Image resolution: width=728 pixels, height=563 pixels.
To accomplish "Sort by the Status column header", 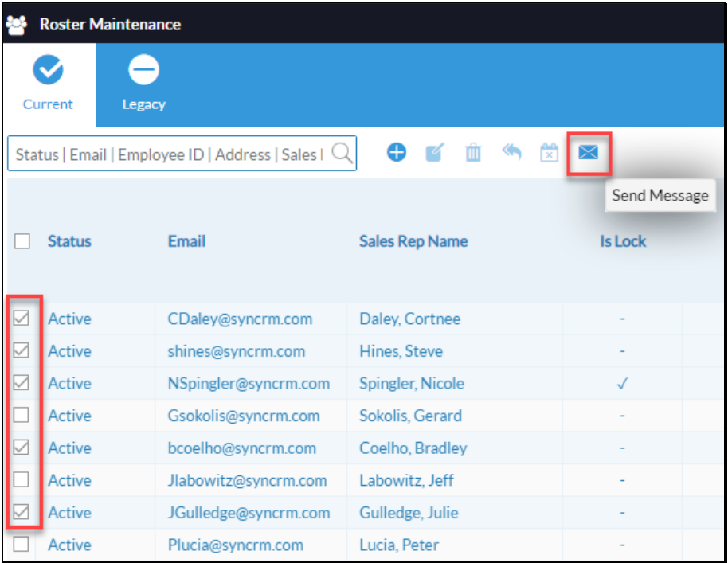I will pos(69,241).
